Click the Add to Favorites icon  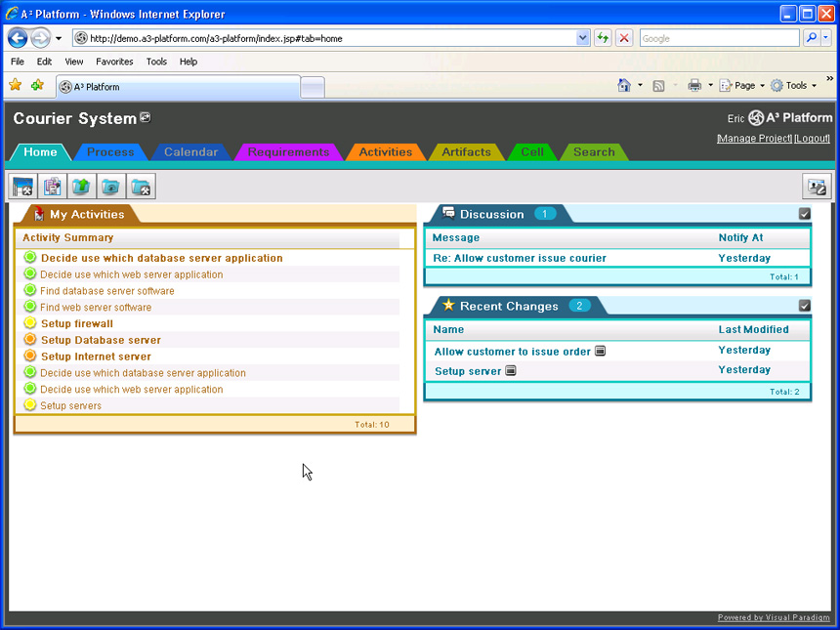(37, 85)
